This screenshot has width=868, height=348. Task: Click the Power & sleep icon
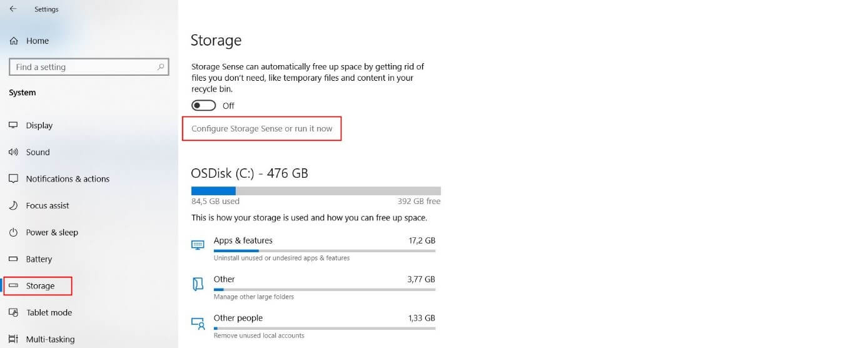point(13,232)
